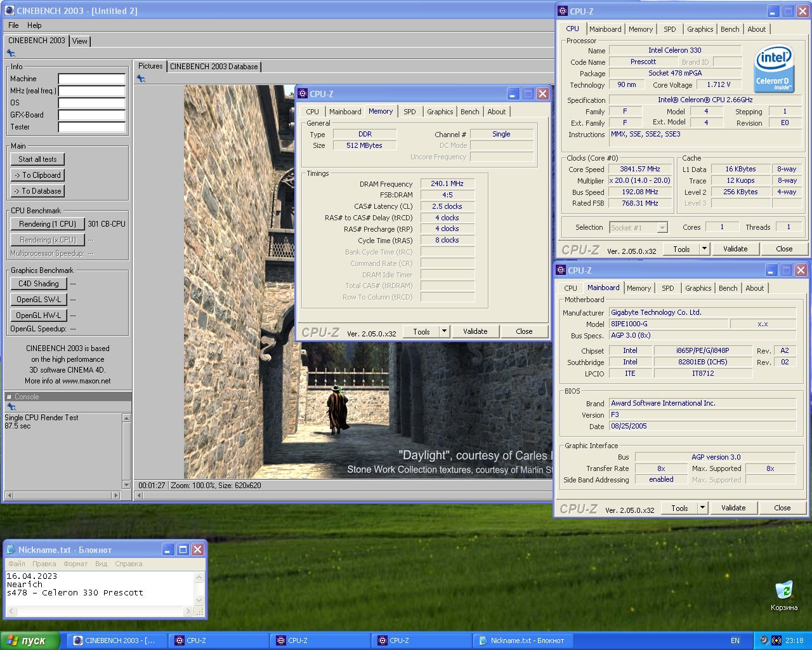This screenshot has width=812, height=650.
Task: Select SPD tab in Memory CPU-Z window
Action: 410,112
